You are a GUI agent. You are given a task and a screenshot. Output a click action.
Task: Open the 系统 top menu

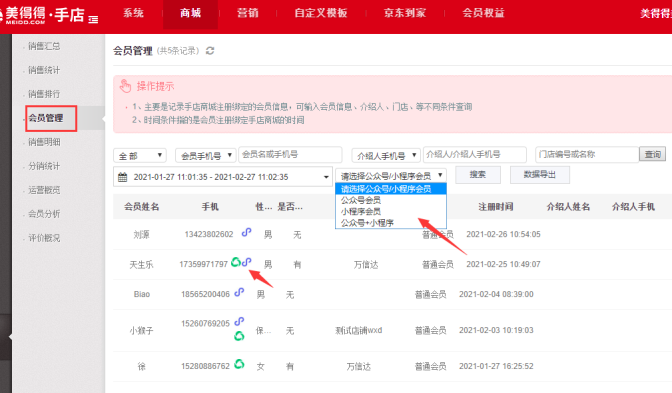[x=133, y=13]
